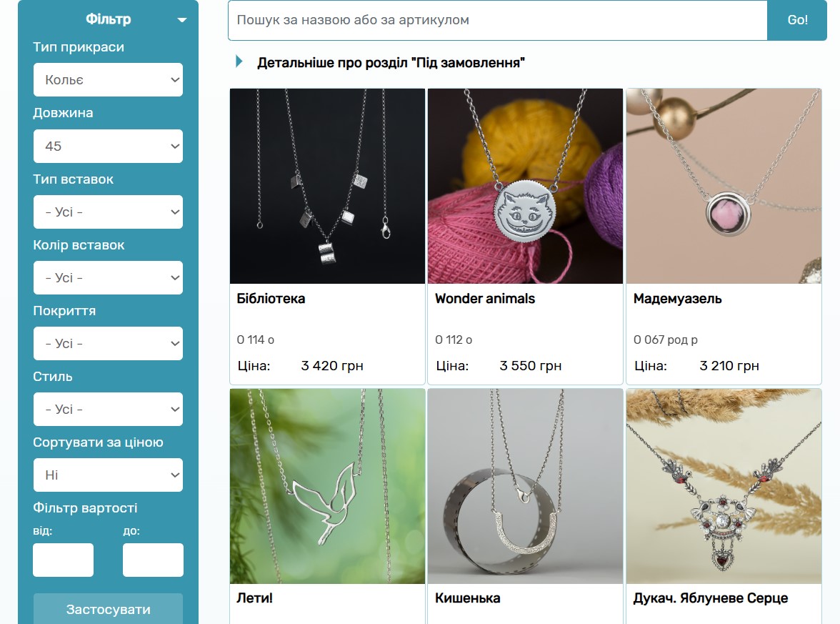Open the Wonder animals cat pendant photo
The height and width of the screenshot is (624, 840).
click(x=526, y=186)
